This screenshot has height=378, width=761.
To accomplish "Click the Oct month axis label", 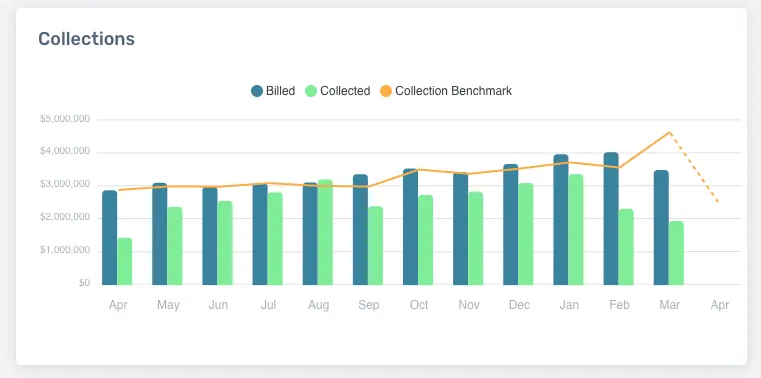I will (x=419, y=305).
